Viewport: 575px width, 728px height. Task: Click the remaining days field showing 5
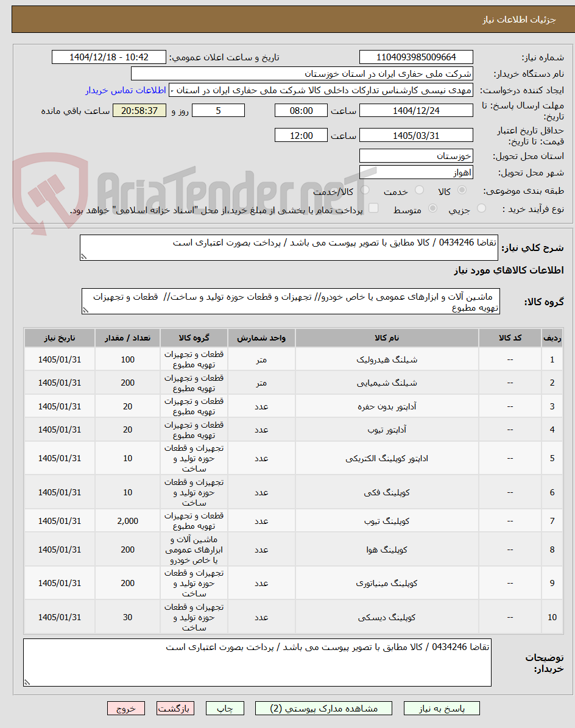coord(218,110)
